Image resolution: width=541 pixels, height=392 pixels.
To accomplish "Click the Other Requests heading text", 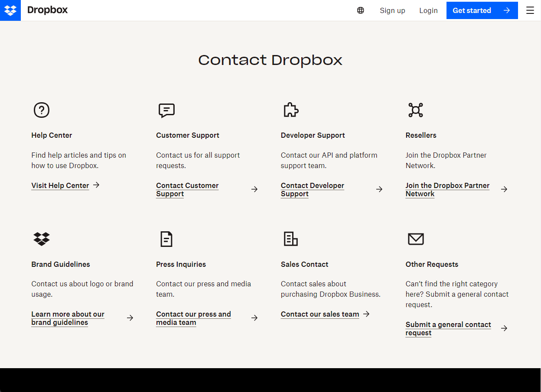I will (432, 264).
